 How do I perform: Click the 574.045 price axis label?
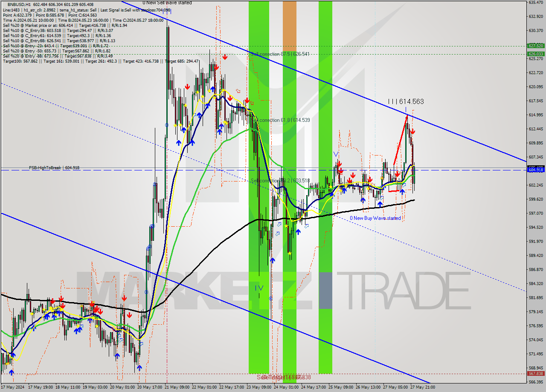tap(535, 340)
